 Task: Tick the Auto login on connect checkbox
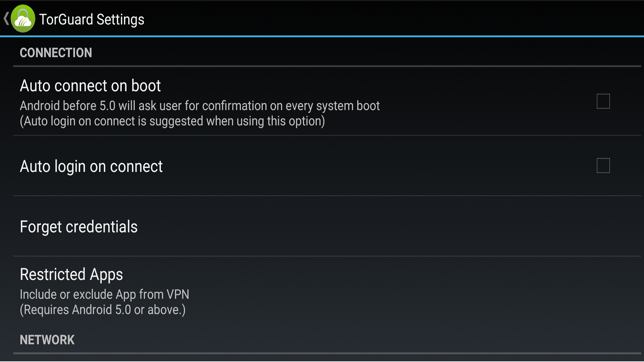pos(603,166)
